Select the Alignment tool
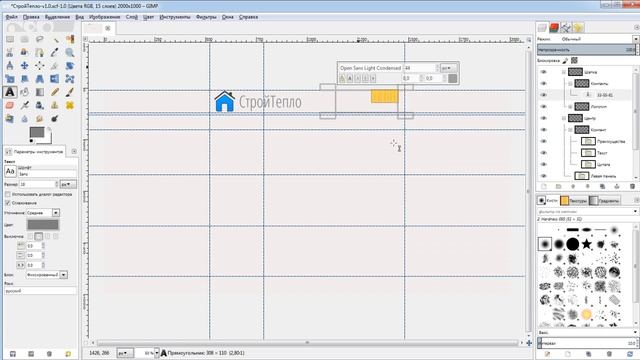The image size is (640, 360). tap(40, 65)
